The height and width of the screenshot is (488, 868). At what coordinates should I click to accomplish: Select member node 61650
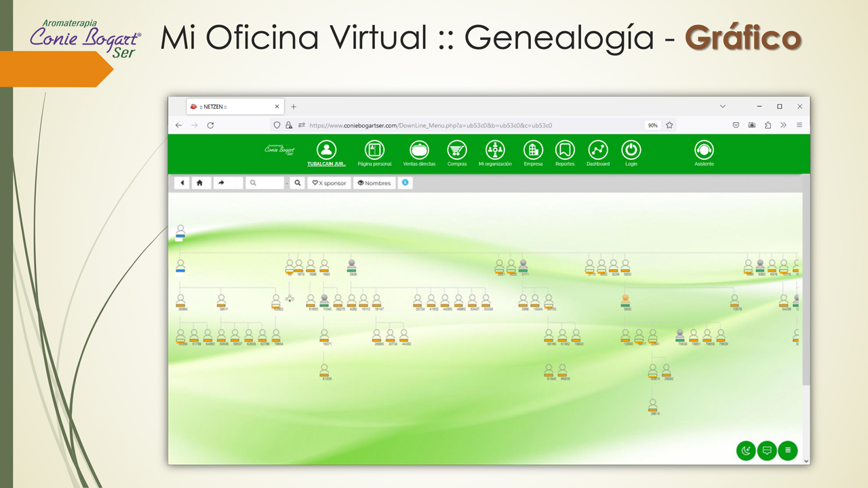coord(311,302)
